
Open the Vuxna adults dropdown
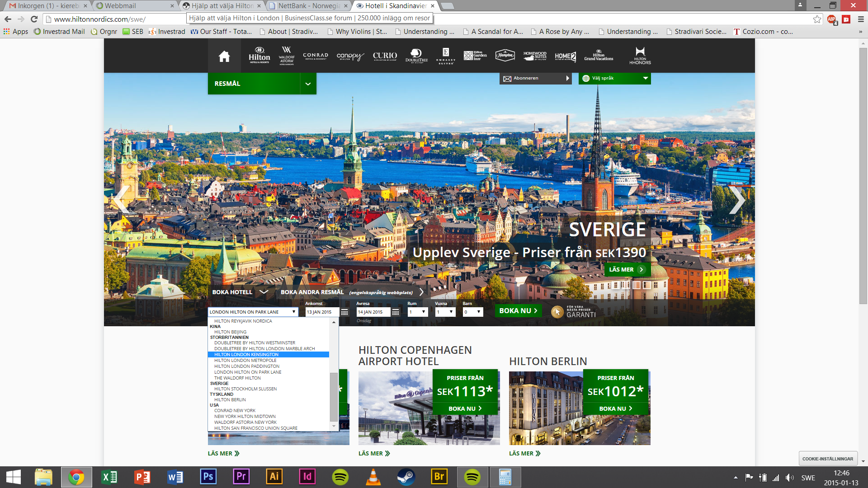point(445,312)
